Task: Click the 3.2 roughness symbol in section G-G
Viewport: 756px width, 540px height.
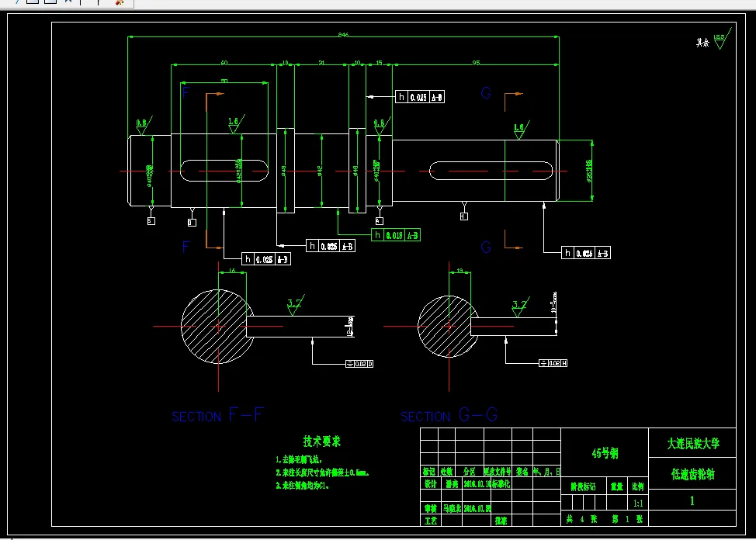Action: [520, 306]
